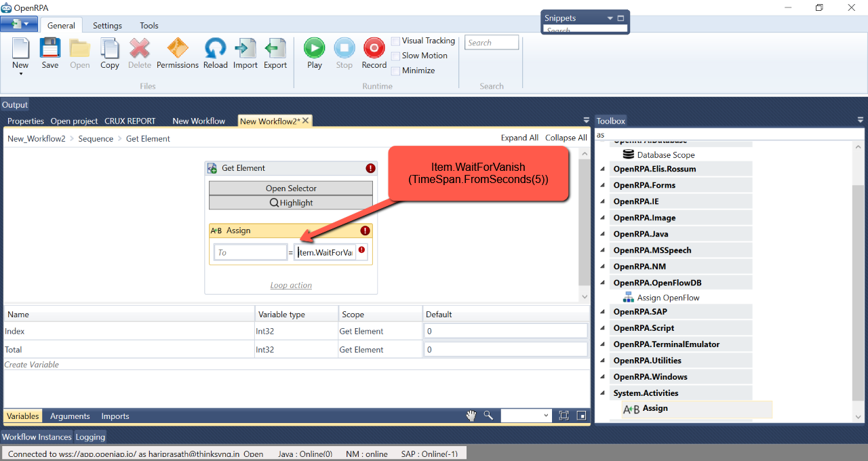Switch to the CRUX REPORT tab
This screenshot has width=868, height=461.
[x=130, y=121]
